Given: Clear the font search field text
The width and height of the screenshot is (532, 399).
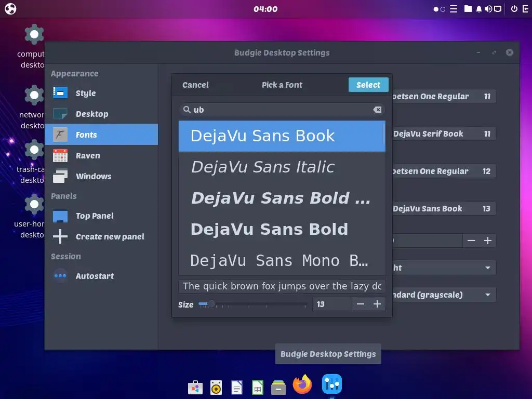Looking at the screenshot, I should coord(377,110).
